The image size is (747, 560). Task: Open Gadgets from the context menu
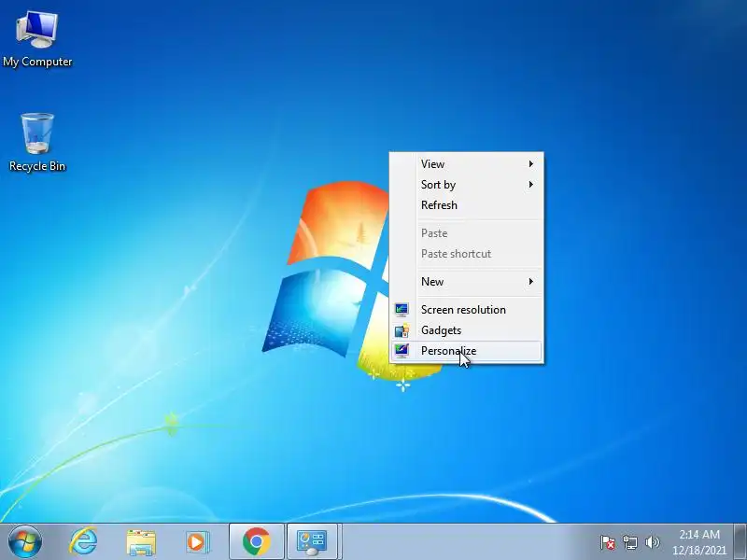[466, 330]
